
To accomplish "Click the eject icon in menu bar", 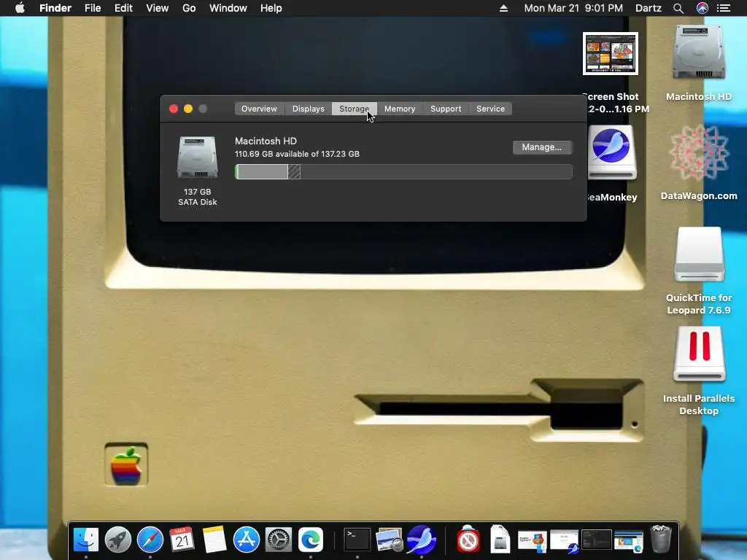I will click(x=503, y=8).
